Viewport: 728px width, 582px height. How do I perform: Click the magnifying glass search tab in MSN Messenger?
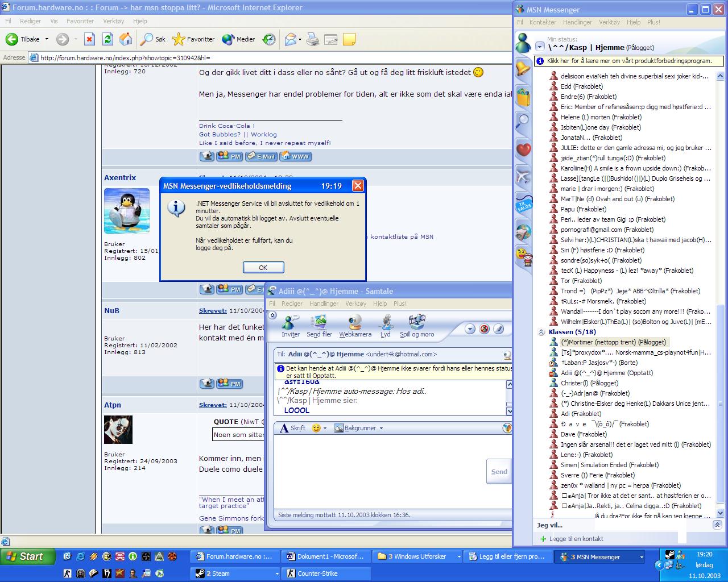coord(523,122)
